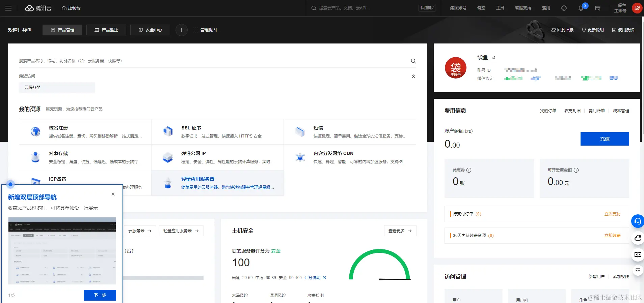
Task: Close the 新增双层顶部导航 tip popup
Action: (113, 194)
